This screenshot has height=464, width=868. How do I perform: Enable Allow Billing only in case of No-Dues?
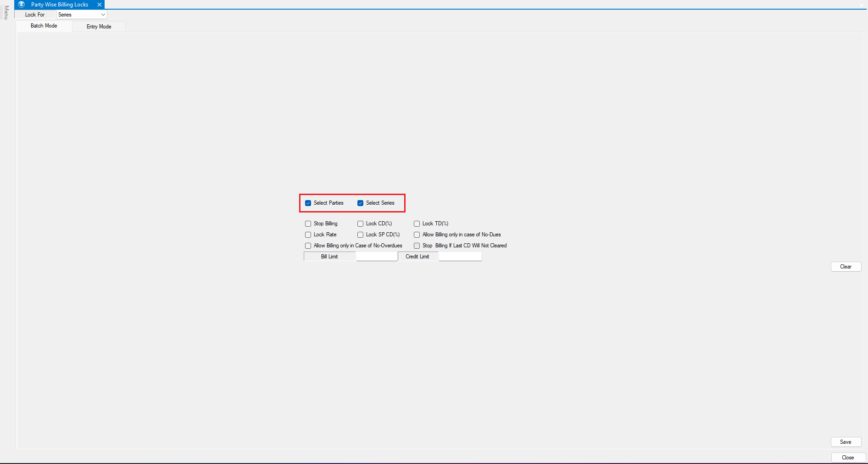(x=417, y=235)
